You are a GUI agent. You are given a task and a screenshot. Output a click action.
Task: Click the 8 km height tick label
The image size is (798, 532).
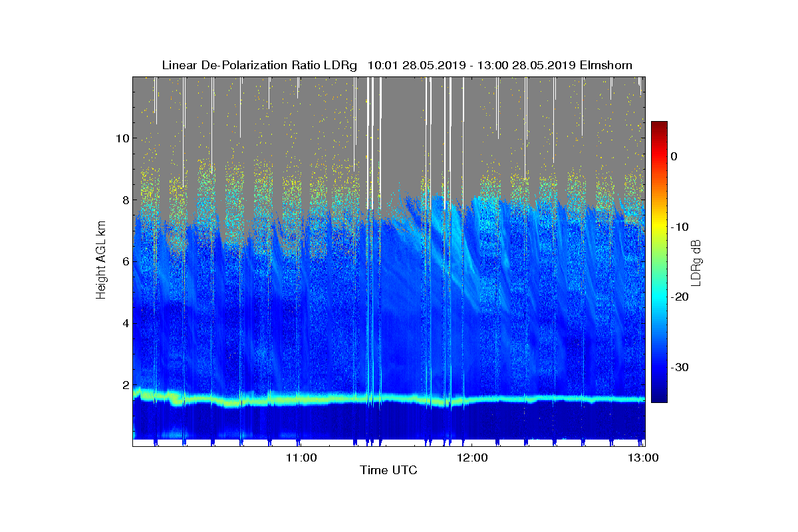point(124,200)
